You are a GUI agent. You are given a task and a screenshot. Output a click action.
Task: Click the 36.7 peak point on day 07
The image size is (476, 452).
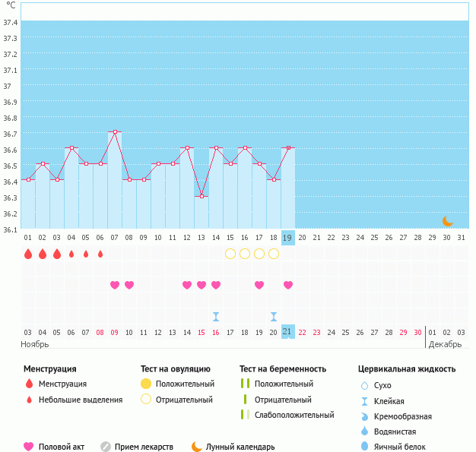click(x=115, y=132)
